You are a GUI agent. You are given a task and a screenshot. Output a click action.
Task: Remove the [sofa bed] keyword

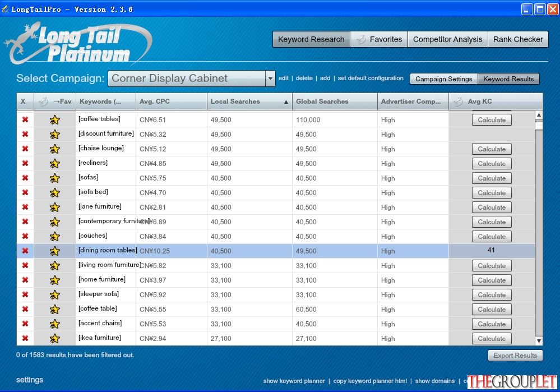point(25,192)
